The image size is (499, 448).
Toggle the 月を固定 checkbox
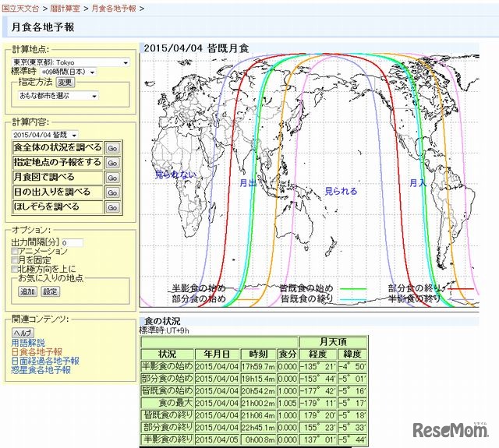(x=14, y=260)
